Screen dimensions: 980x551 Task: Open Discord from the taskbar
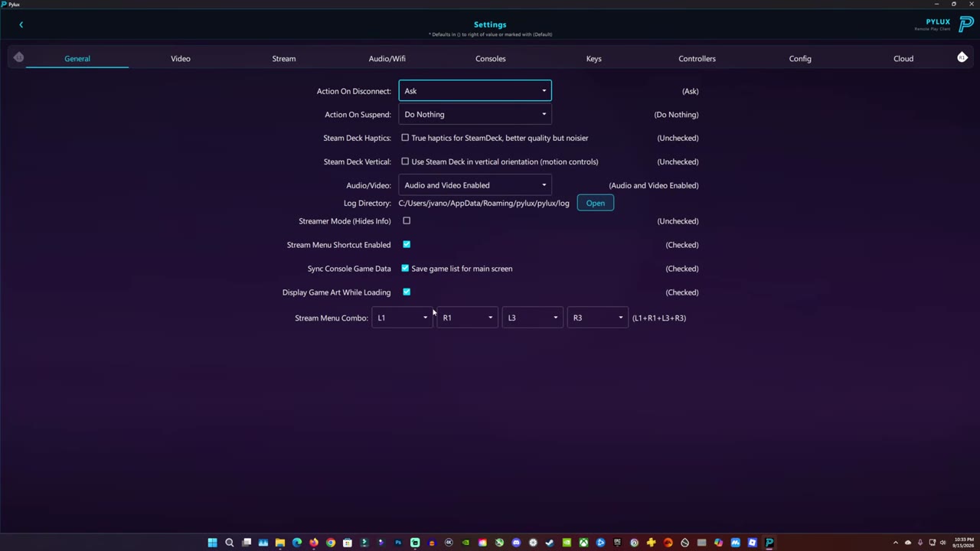(x=516, y=543)
